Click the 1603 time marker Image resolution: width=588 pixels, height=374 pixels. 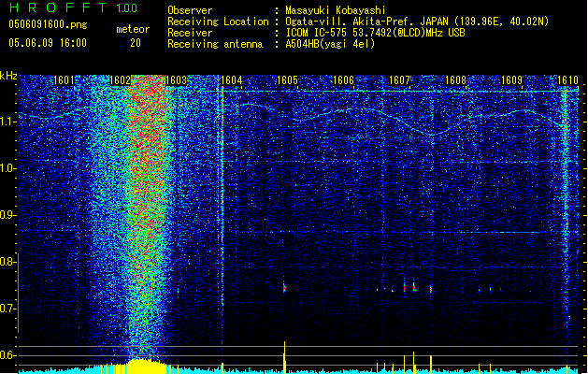(176, 80)
